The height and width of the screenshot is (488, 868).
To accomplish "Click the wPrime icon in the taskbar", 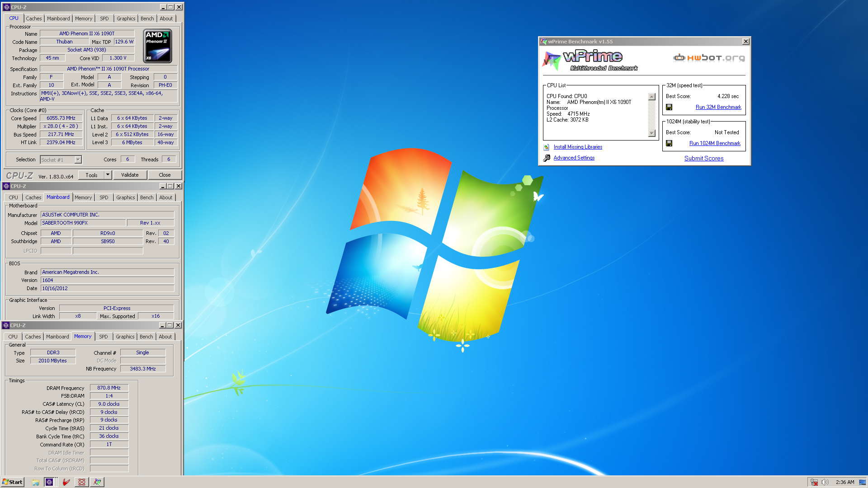I will tap(97, 482).
